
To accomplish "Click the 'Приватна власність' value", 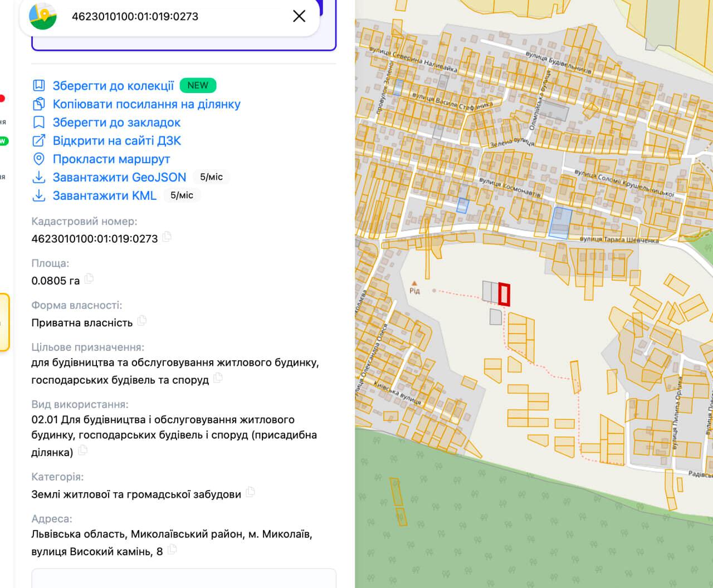I will [82, 323].
